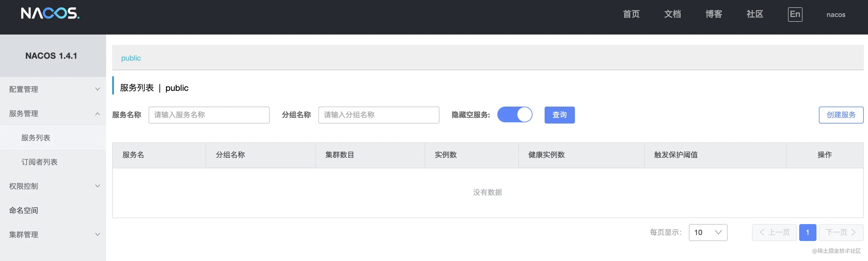868x261 pixels.
Task: Toggle the 隐藏空服务 switch
Action: pos(515,114)
